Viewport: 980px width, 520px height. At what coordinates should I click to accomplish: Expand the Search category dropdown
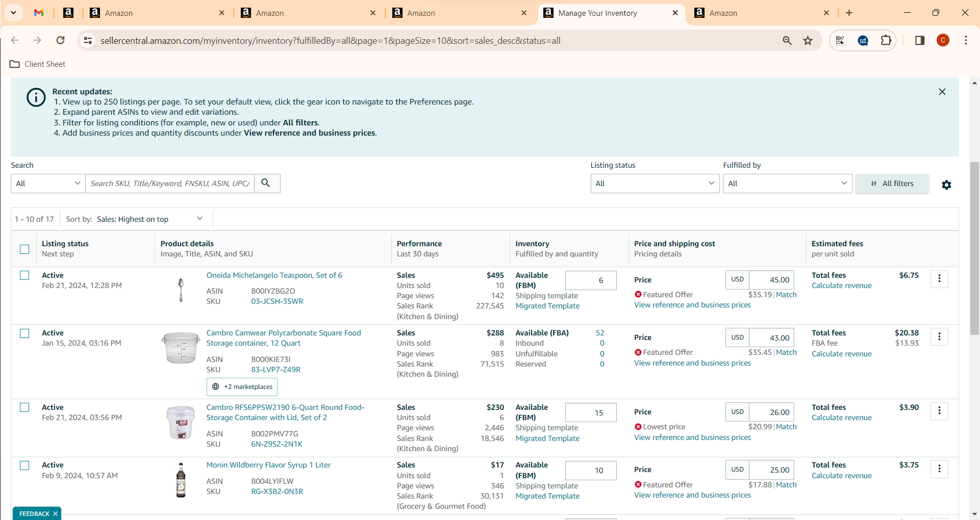[48, 184]
